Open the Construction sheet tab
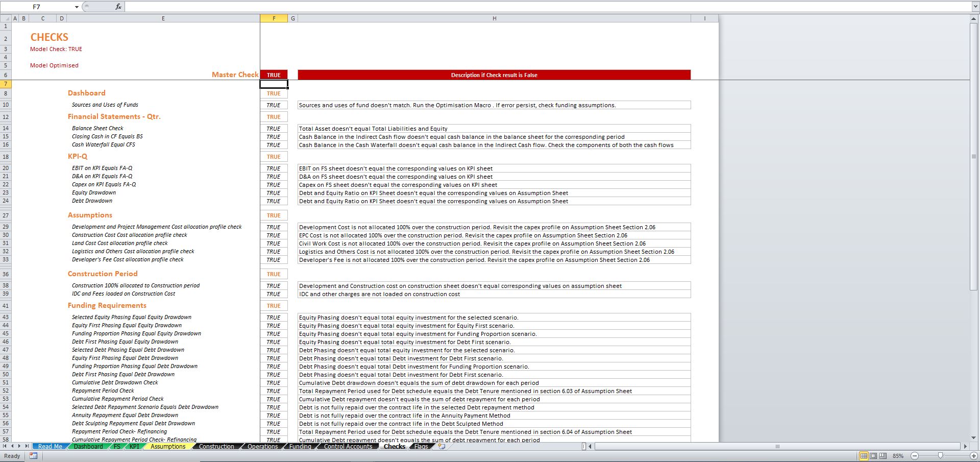Image resolution: width=980 pixels, height=462 pixels. [216, 446]
